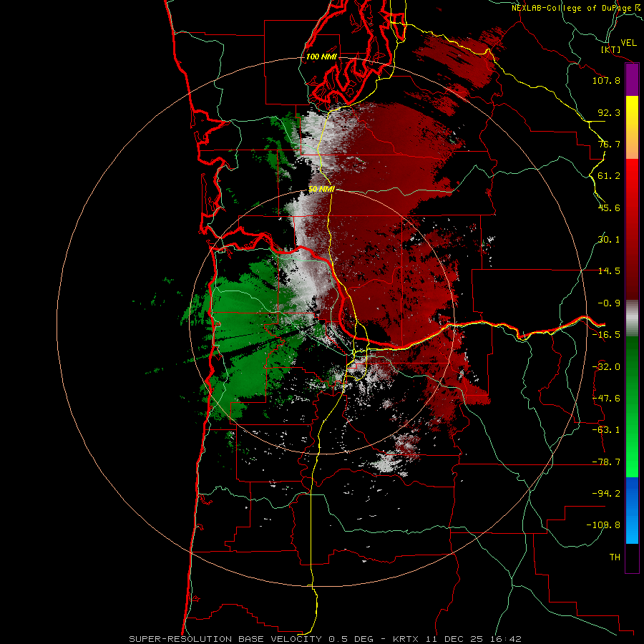Click the 61.2 legend value
Image resolution: width=644 pixels, height=644 pixels.
coord(609,176)
